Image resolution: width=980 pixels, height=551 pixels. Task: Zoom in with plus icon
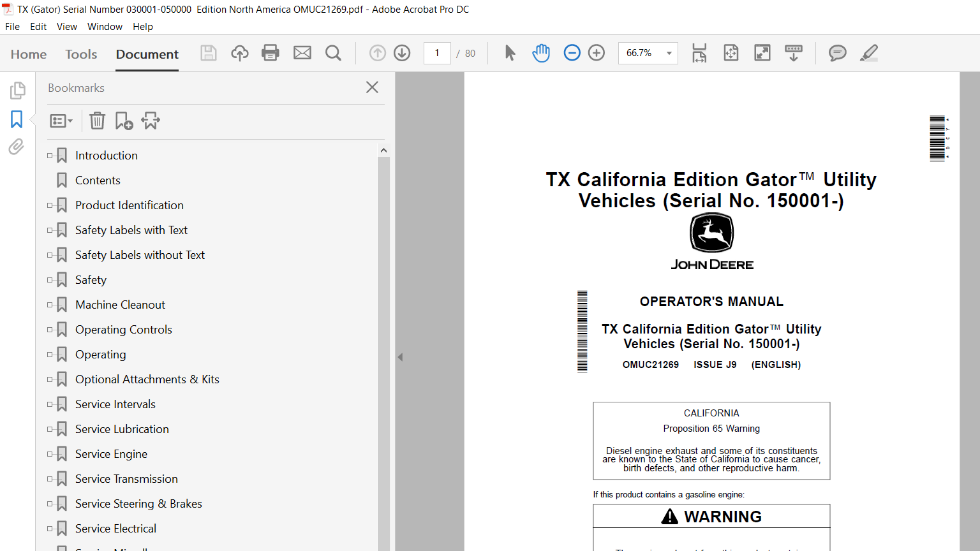click(x=597, y=53)
